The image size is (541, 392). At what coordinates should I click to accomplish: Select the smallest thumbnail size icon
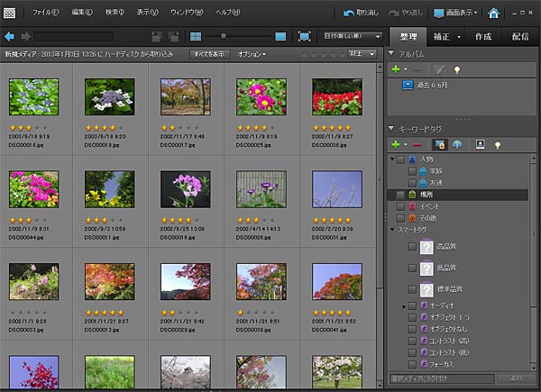coord(196,36)
